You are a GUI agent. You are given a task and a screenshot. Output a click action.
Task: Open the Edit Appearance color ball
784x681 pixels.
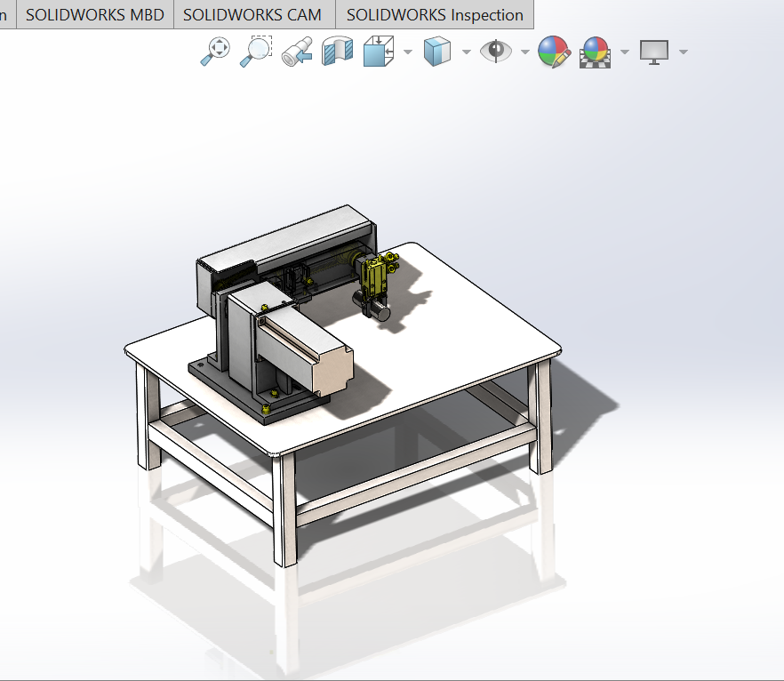(x=554, y=52)
